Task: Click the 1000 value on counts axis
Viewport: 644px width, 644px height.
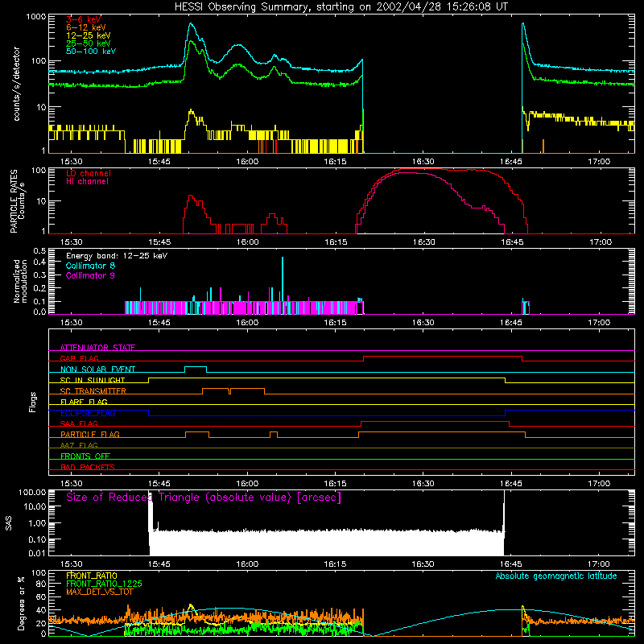Action: click(x=36, y=17)
